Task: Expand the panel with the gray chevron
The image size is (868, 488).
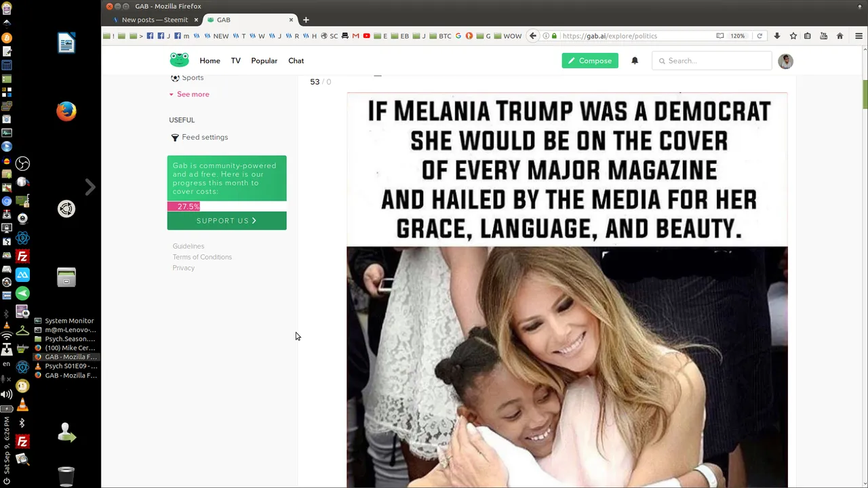Action: (90, 186)
